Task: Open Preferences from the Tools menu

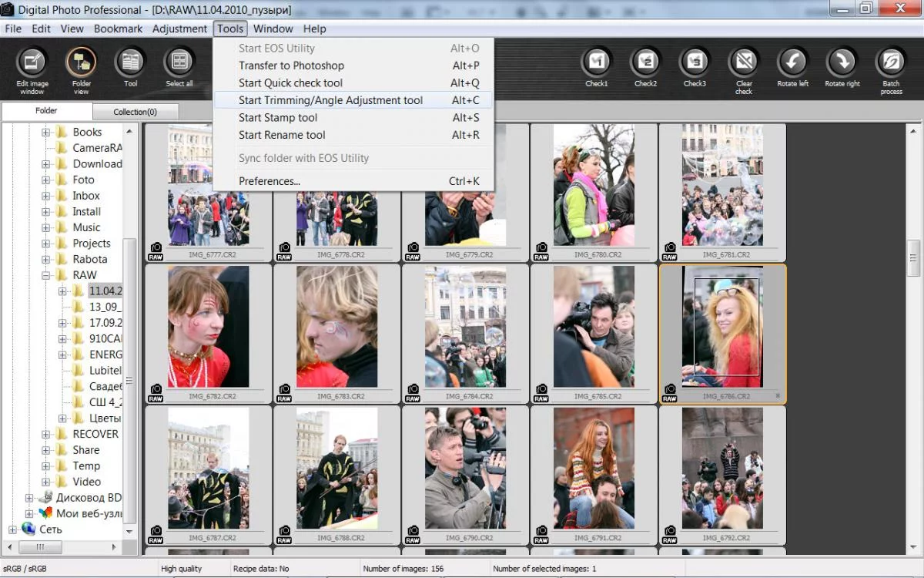Action: coord(269,181)
